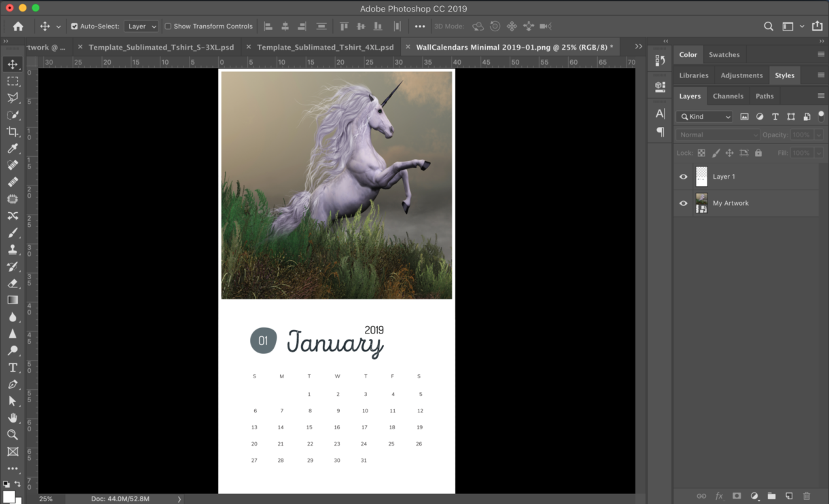The width and height of the screenshot is (829, 504).
Task: Open the Adjustments panel
Action: tap(741, 75)
